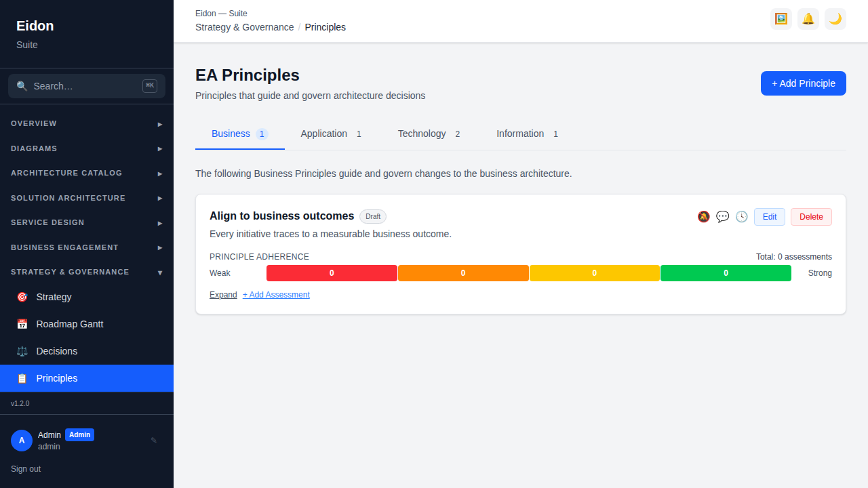Toggle dark mode with moon icon
The width and height of the screenshot is (868, 488).
point(835,19)
